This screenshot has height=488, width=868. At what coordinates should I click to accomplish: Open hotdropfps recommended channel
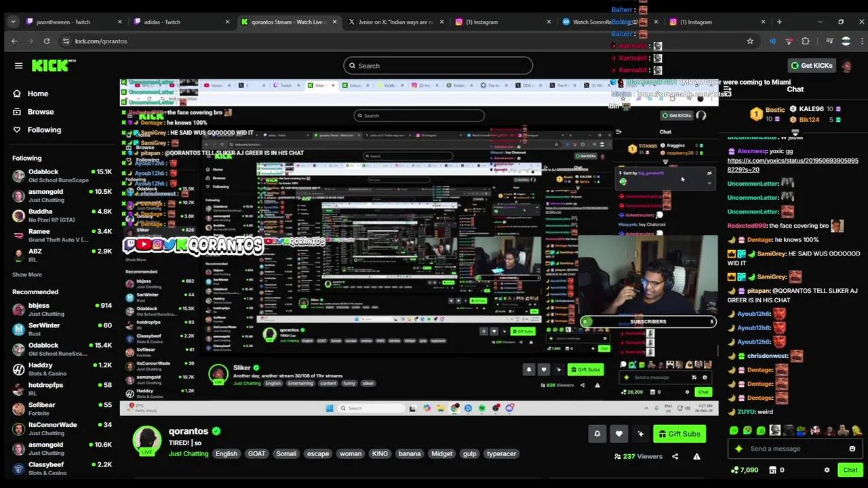(62, 389)
